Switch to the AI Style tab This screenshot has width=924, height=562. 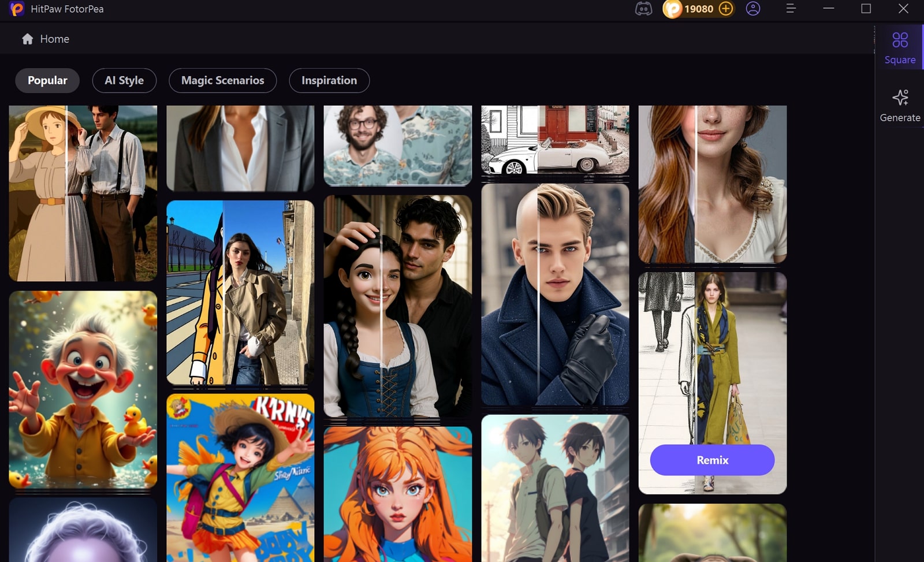pyautogui.click(x=124, y=80)
